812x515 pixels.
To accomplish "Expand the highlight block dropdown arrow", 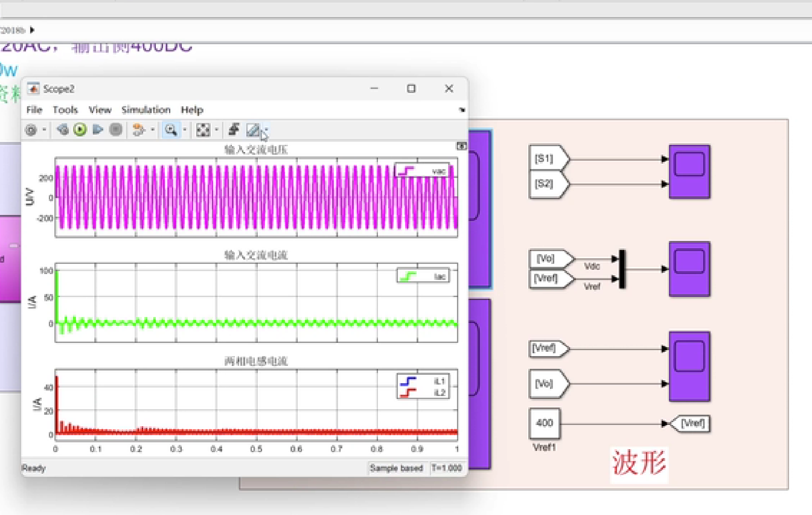I will [152, 130].
